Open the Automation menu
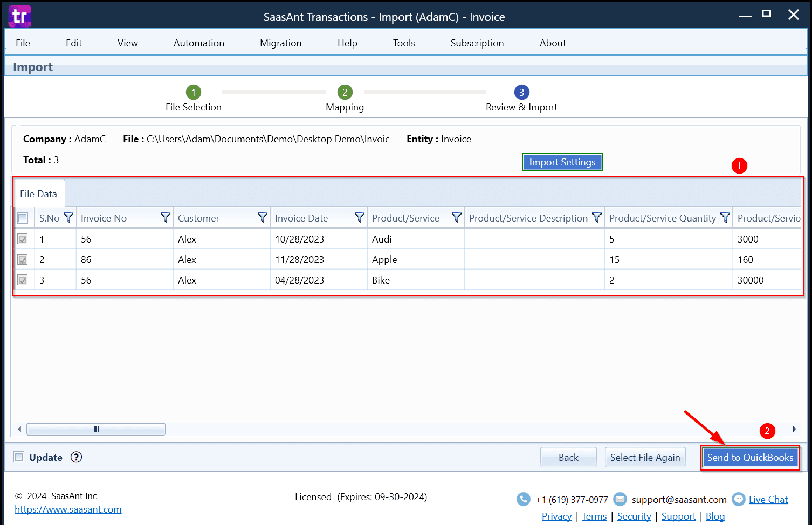Screen dimensions: 812x525 [199, 43]
